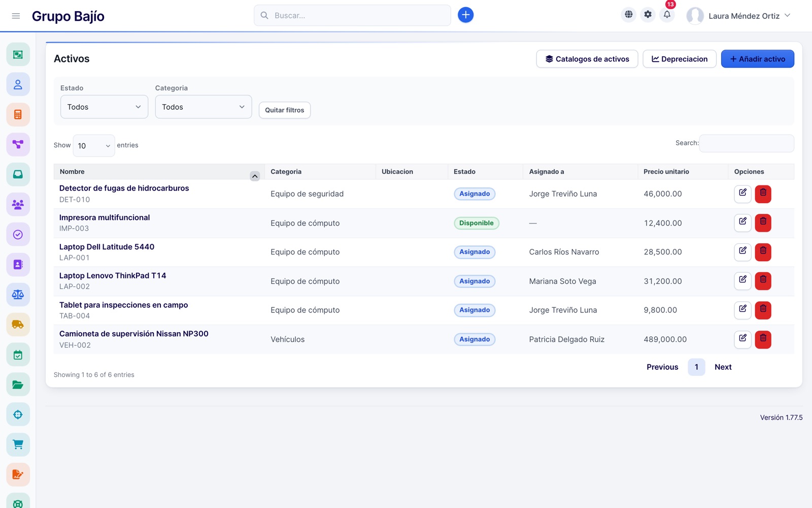Expand the Laura Méndez Ortiz user menu

tap(738, 16)
